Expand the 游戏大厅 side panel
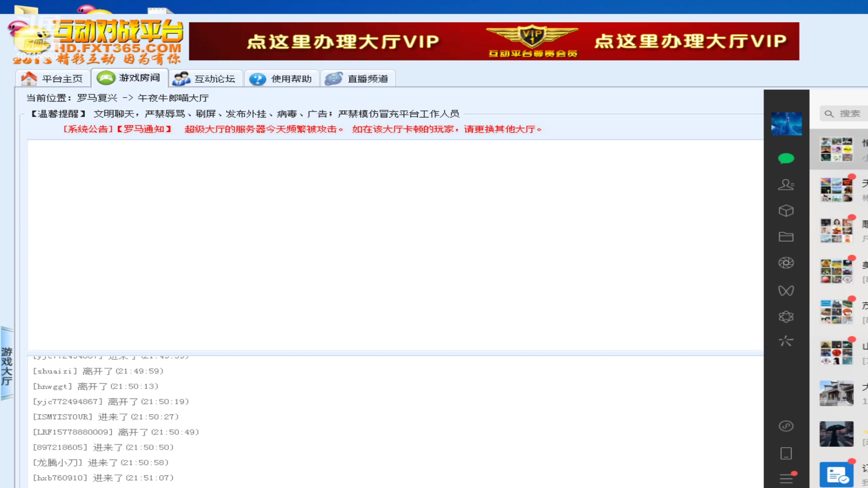The image size is (868, 488). click(x=7, y=364)
